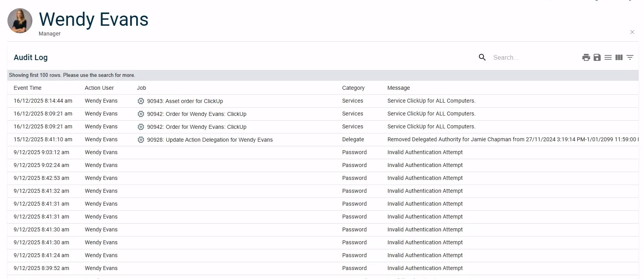
Task: Click the search magnifier icon
Action: [482, 57]
